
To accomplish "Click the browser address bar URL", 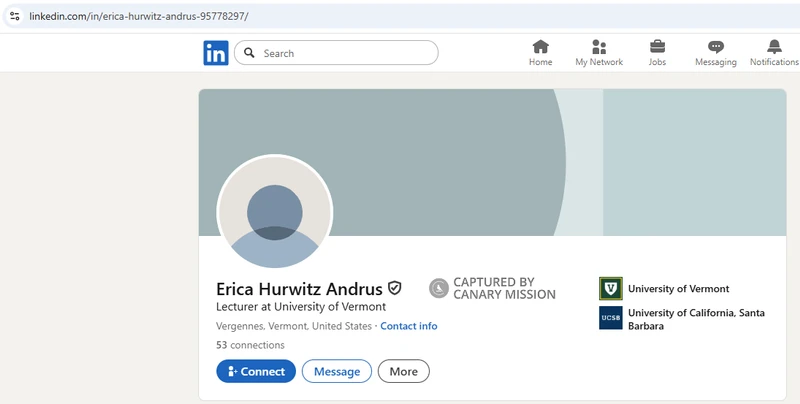I will point(139,16).
